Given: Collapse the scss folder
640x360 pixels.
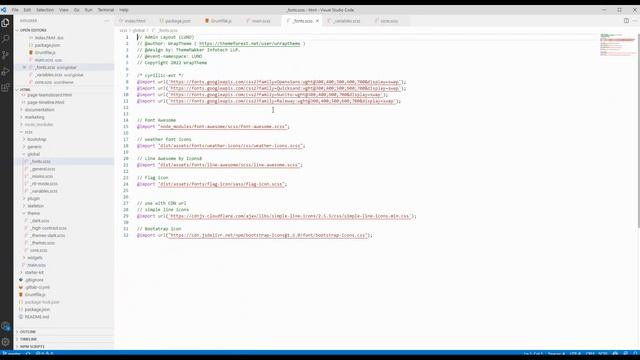Looking at the screenshot, I should pos(28,132).
